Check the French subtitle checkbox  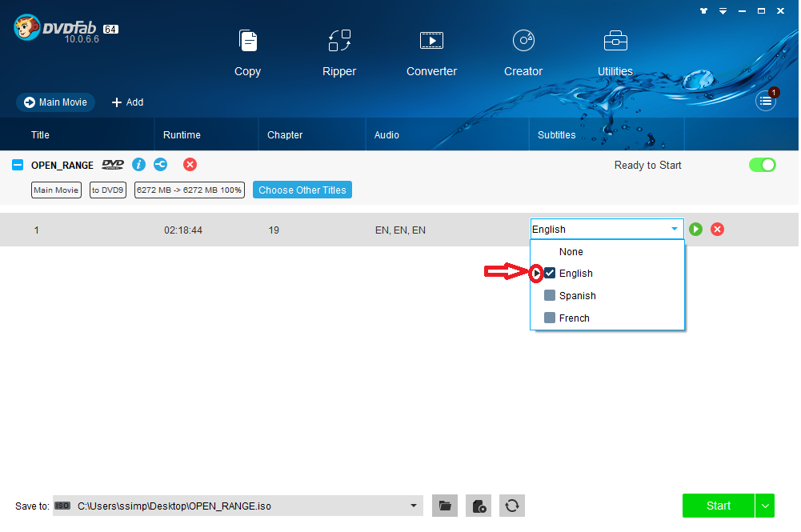pyautogui.click(x=550, y=318)
